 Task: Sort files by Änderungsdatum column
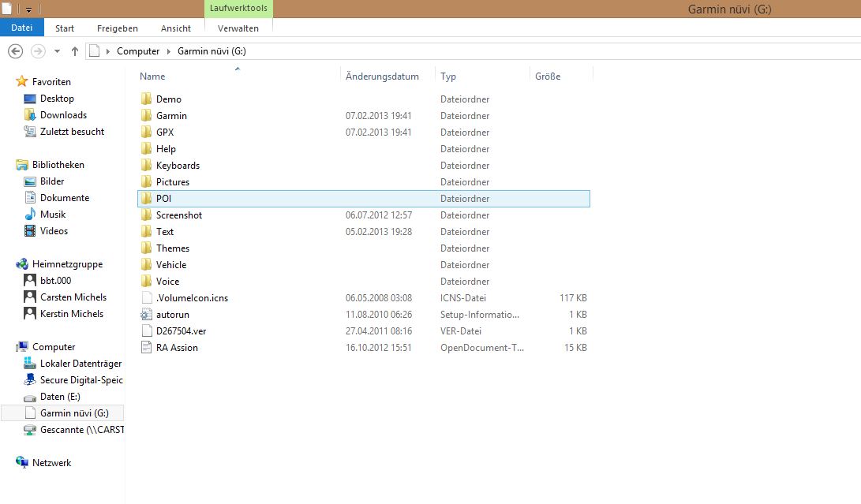(x=382, y=77)
